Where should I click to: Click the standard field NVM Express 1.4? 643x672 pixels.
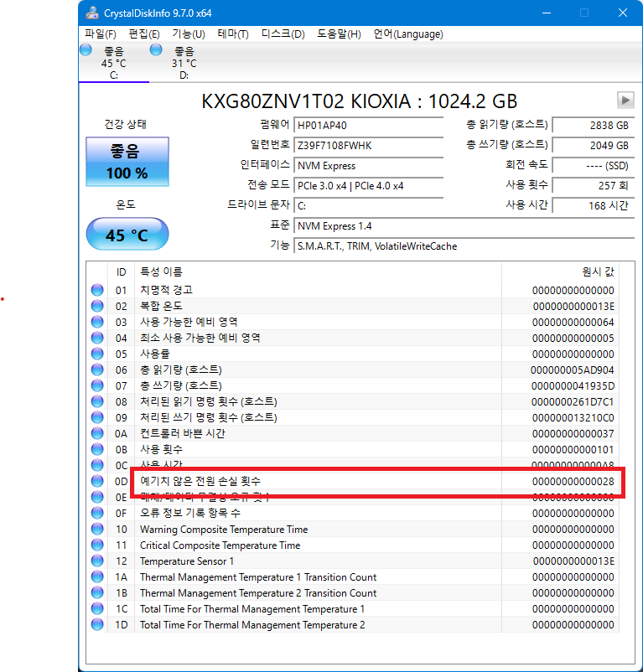464,226
